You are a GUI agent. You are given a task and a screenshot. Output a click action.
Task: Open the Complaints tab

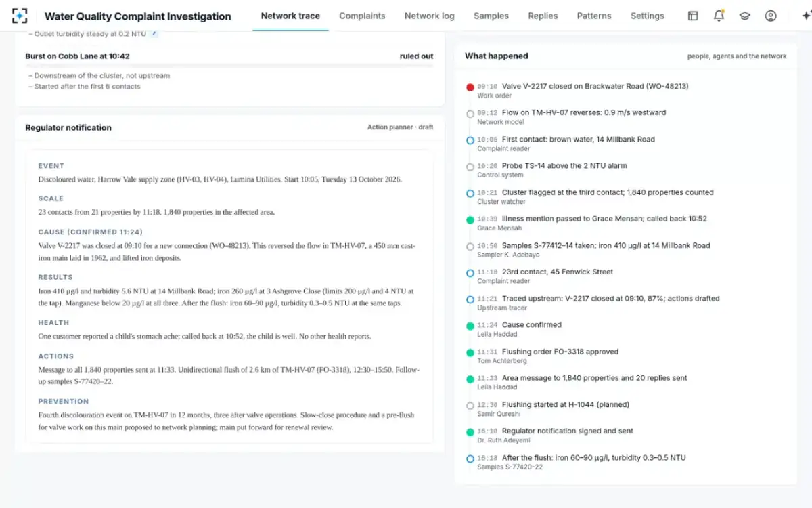point(362,16)
